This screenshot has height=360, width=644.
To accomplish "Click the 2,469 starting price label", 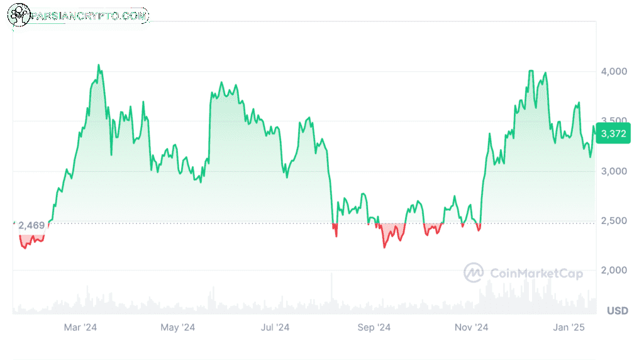I will pyautogui.click(x=31, y=225).
